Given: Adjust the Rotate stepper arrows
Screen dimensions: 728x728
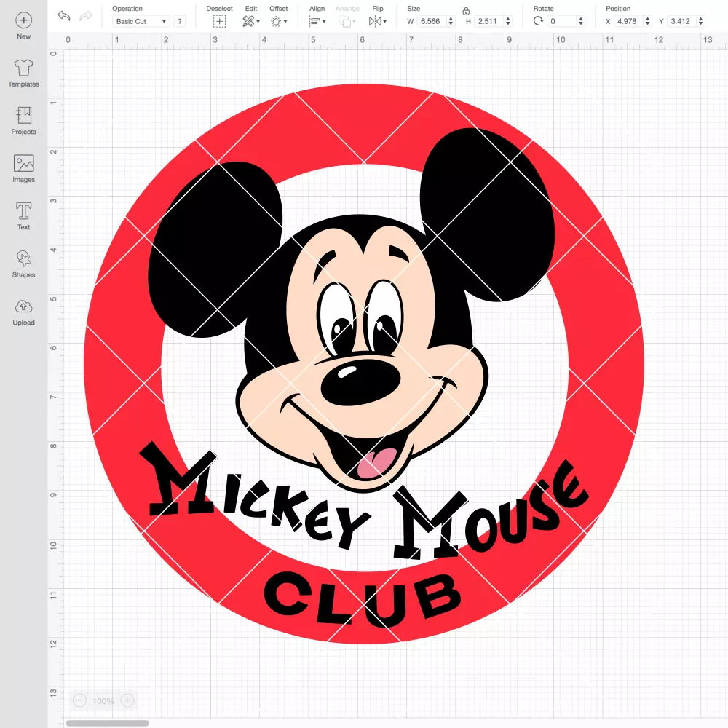Looking at the screenshot, I should click(580, 21).
